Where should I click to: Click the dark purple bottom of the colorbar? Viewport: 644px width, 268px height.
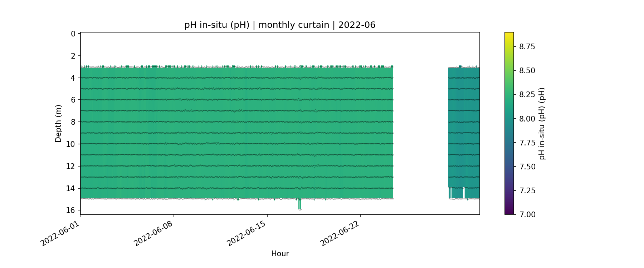coord(509,212)
